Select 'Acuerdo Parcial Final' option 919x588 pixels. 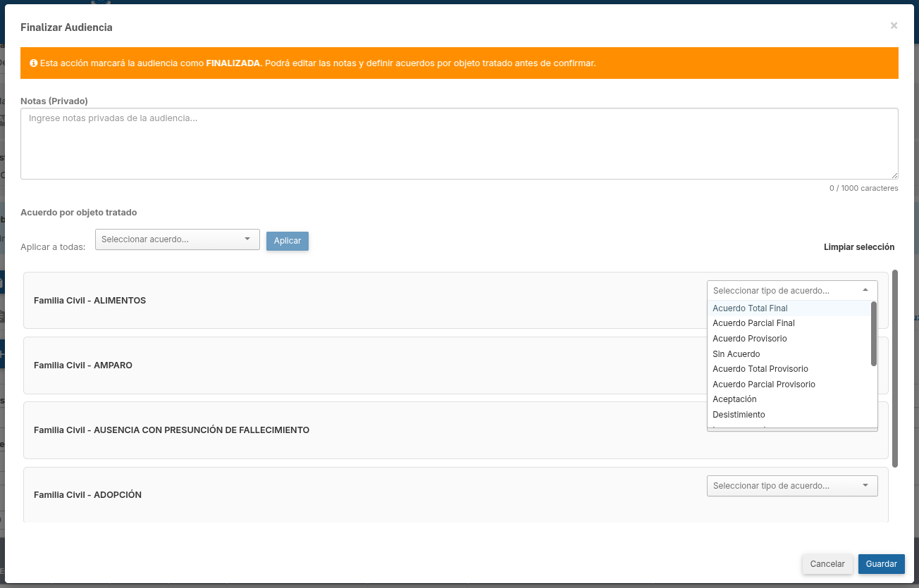tap(789, 323)
